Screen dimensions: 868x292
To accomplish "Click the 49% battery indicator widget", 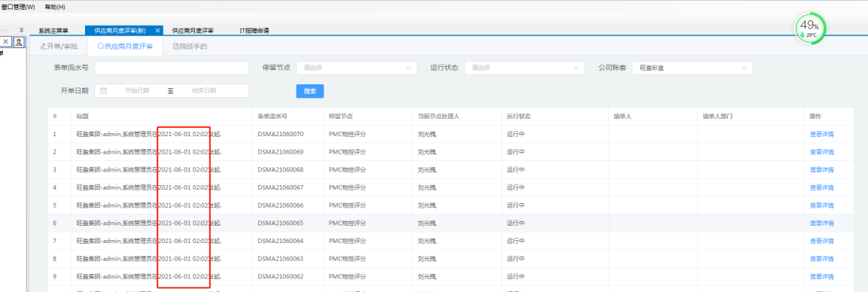I will pos(810,29).
